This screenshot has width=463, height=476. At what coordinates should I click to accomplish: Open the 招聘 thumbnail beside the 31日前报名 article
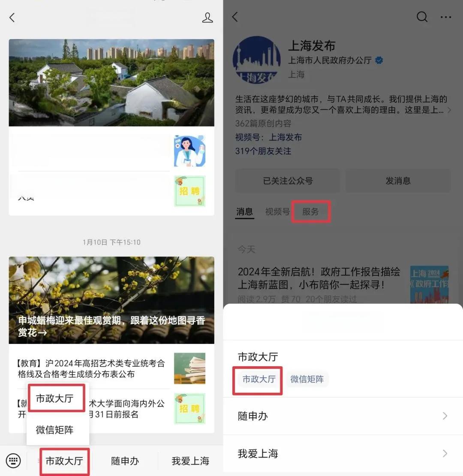tap(189, 409)
